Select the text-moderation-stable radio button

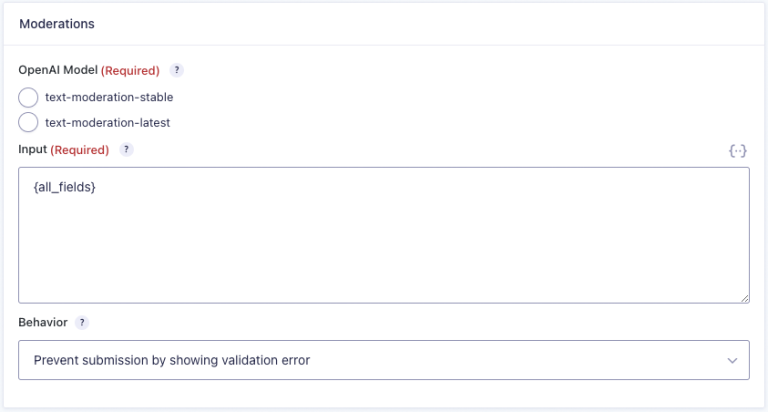click(x=28, y=98)
